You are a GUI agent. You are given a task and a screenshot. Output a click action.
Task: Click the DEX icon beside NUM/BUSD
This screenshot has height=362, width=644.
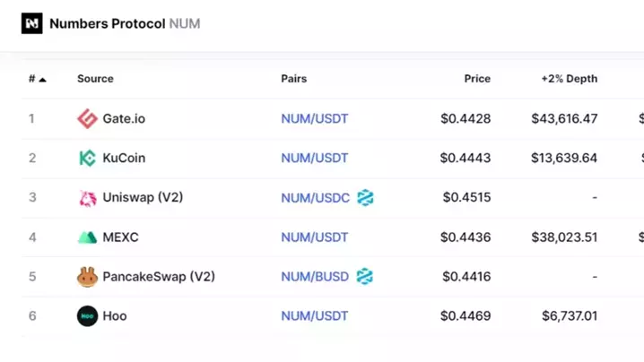click(364, 277)
